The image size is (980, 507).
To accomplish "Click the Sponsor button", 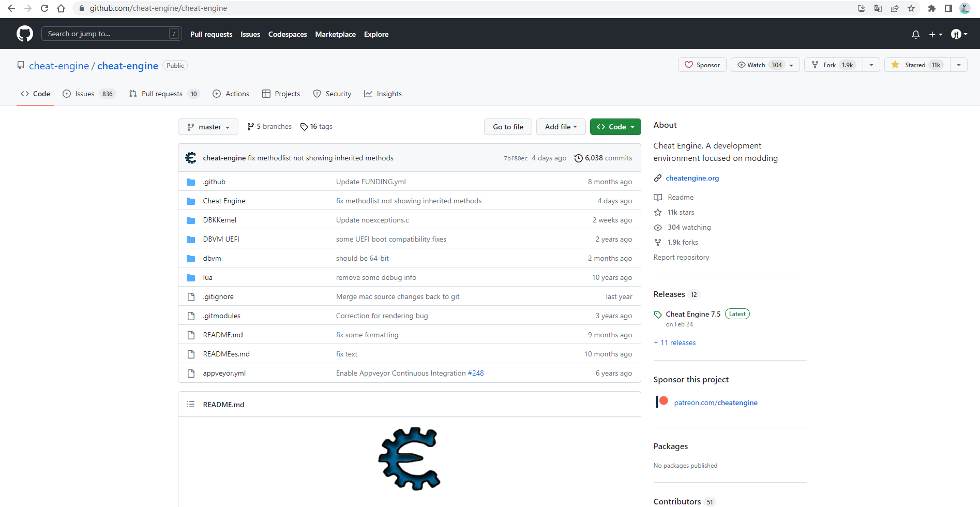I will tap(702, 65).
